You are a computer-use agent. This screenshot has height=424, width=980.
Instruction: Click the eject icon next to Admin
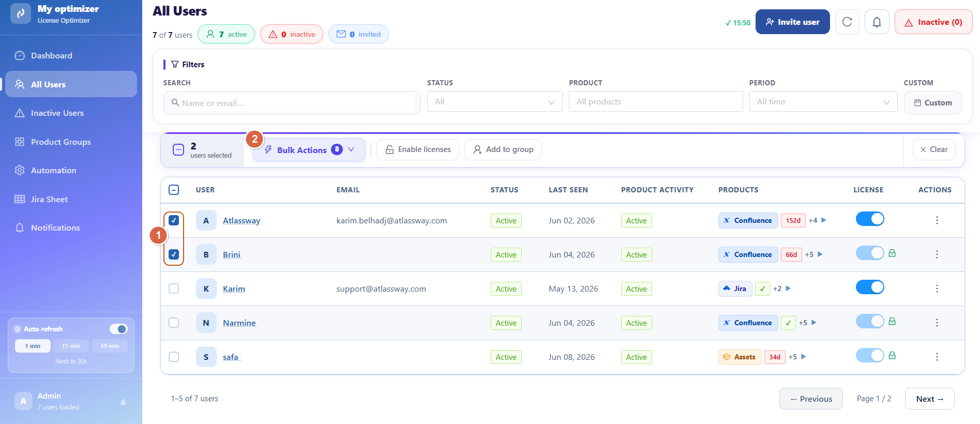123,402
